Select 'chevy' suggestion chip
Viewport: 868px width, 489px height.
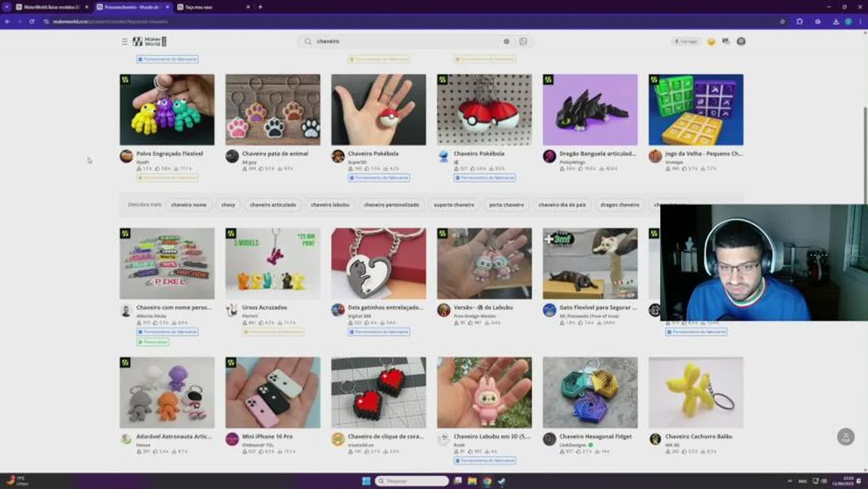tap(228, 204)
